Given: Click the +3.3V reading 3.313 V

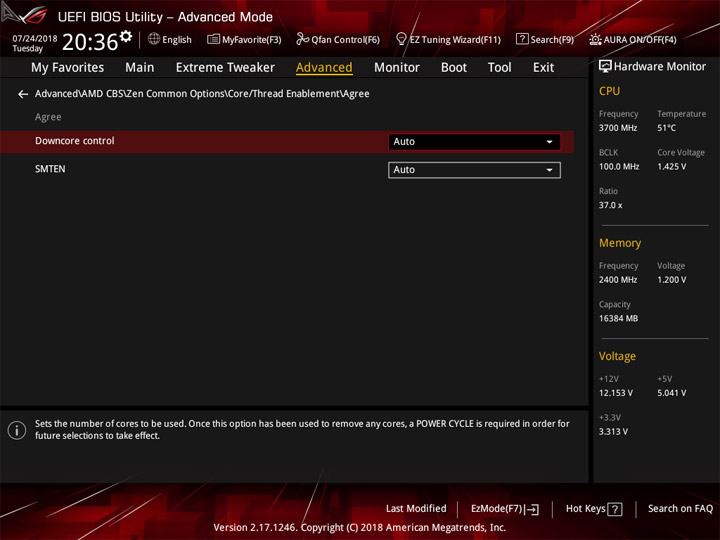Looking at the screenshot, I should [613, 432].
